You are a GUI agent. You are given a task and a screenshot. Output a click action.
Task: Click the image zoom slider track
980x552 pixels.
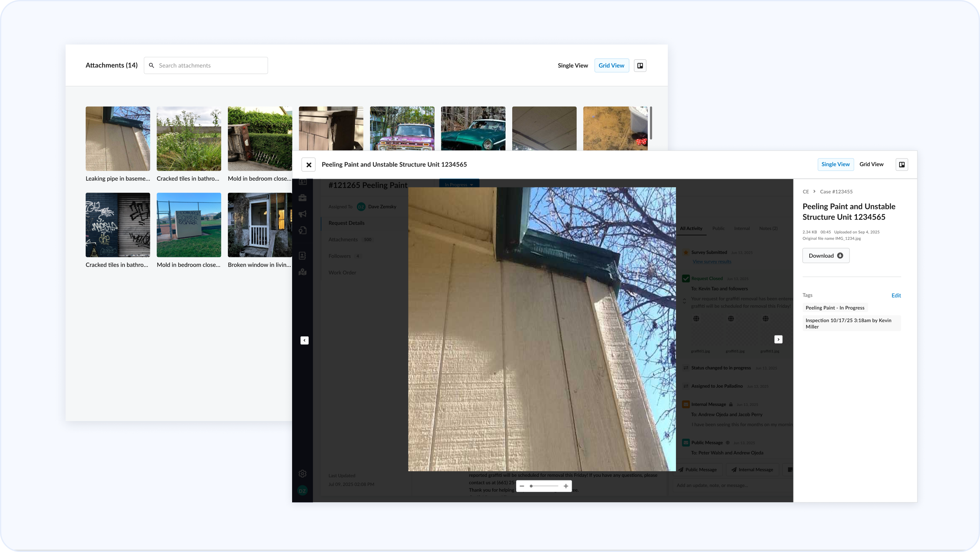(x=544, y=486)
